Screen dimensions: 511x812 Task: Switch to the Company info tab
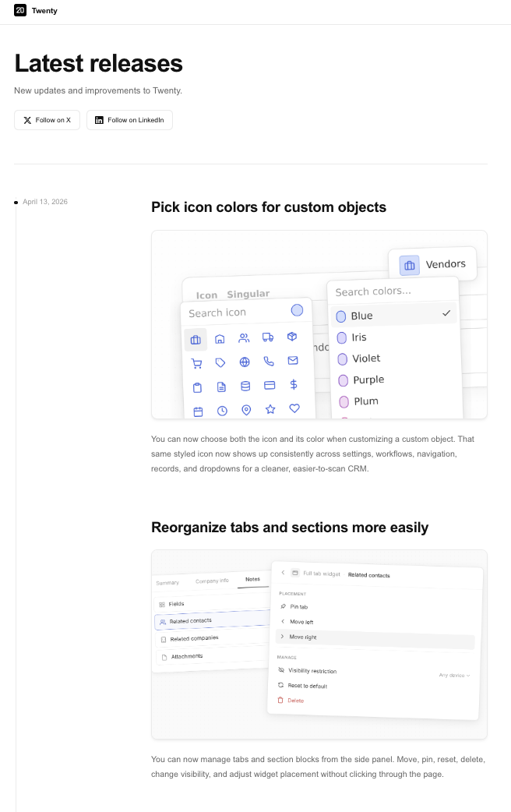tap(212, 581)
